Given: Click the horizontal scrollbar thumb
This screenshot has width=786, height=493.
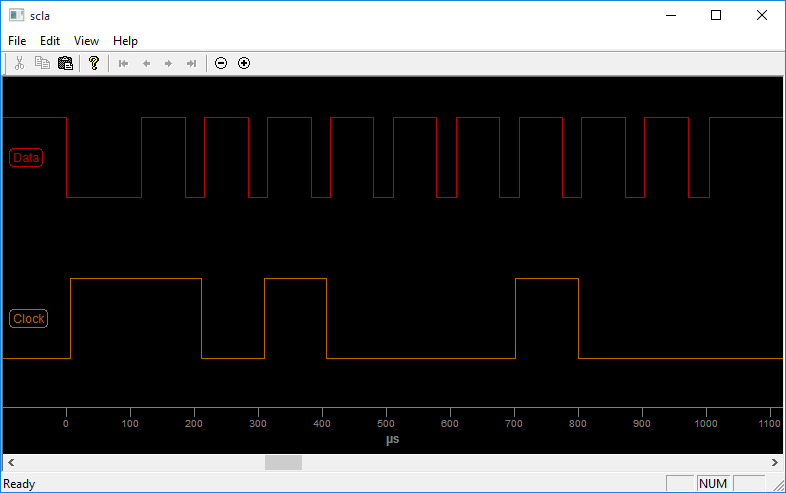Looking at the screenshot, I should click(x=283, y=463).
